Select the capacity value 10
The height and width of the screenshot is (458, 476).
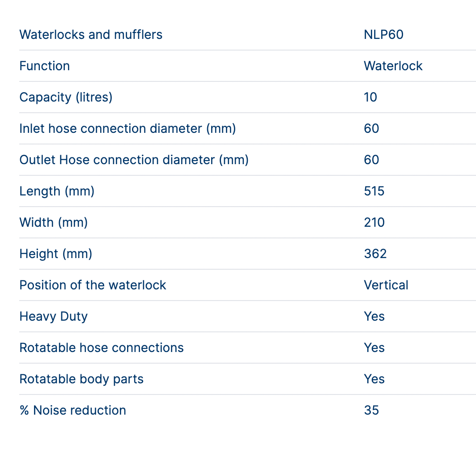[x=370, y=97]
